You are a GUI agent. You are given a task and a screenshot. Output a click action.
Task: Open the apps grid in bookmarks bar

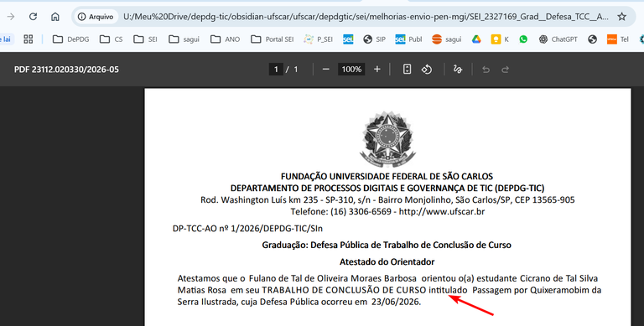[x=28, y=39]
